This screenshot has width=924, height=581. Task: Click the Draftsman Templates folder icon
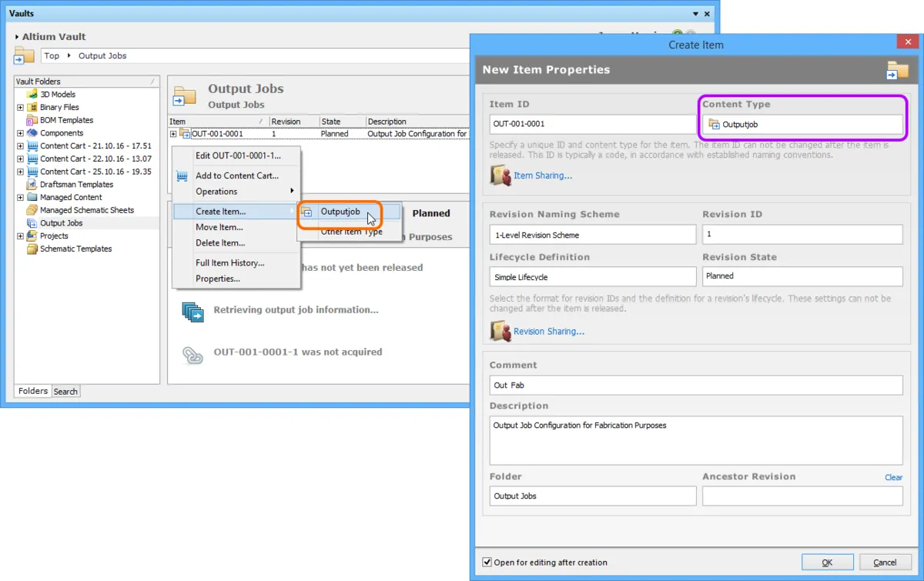32,185
